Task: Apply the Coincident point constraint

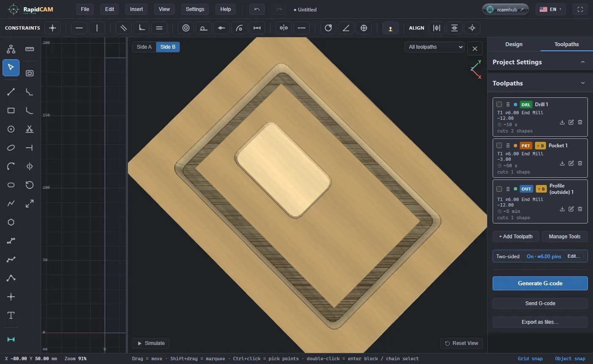Action: tap(53, 28)
